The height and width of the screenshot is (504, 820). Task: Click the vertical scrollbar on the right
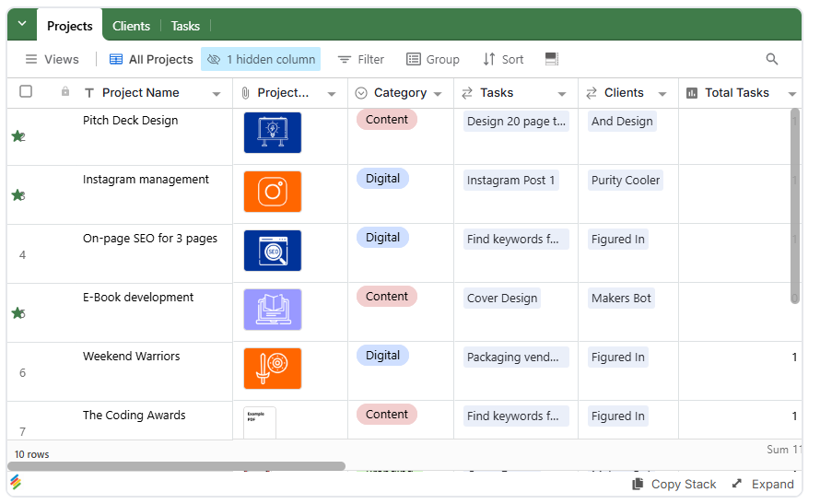point(795,206)
